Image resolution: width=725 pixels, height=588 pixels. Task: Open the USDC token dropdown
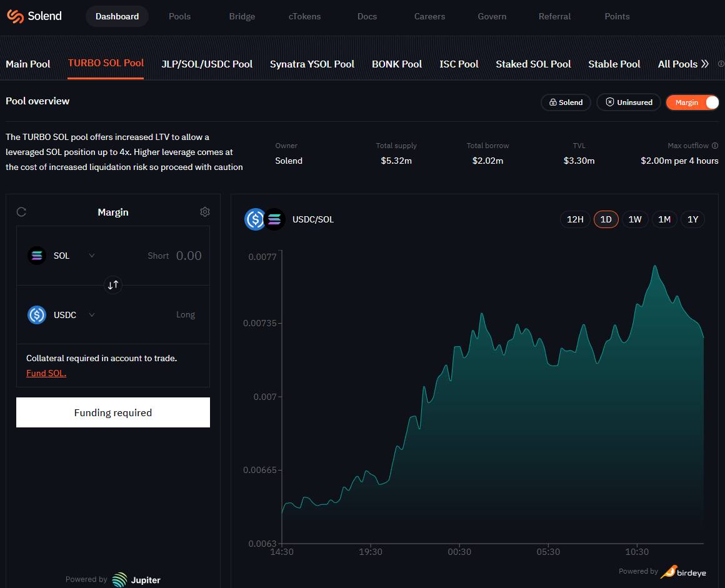click(x=91, y=315)
